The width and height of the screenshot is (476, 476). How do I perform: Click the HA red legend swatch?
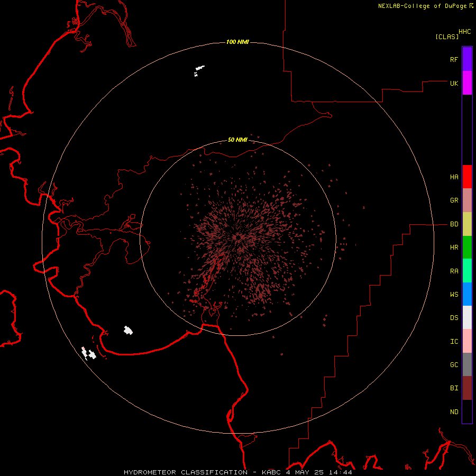click(x=467, y=177)
